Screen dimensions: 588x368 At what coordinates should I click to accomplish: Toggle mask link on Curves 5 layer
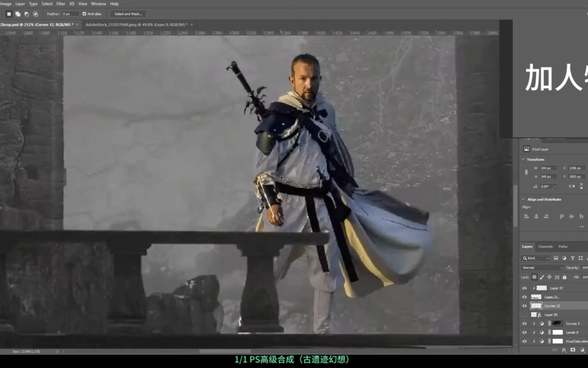click(549, 324)
